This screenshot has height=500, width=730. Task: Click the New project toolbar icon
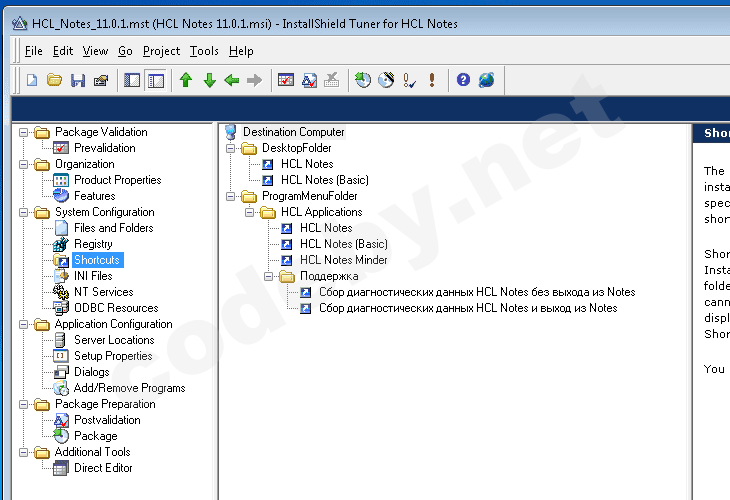[32, 80]
